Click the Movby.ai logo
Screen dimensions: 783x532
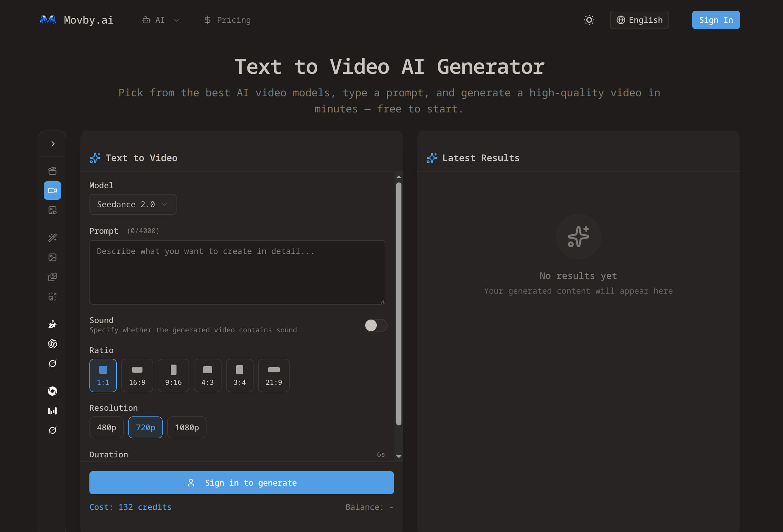76,20
